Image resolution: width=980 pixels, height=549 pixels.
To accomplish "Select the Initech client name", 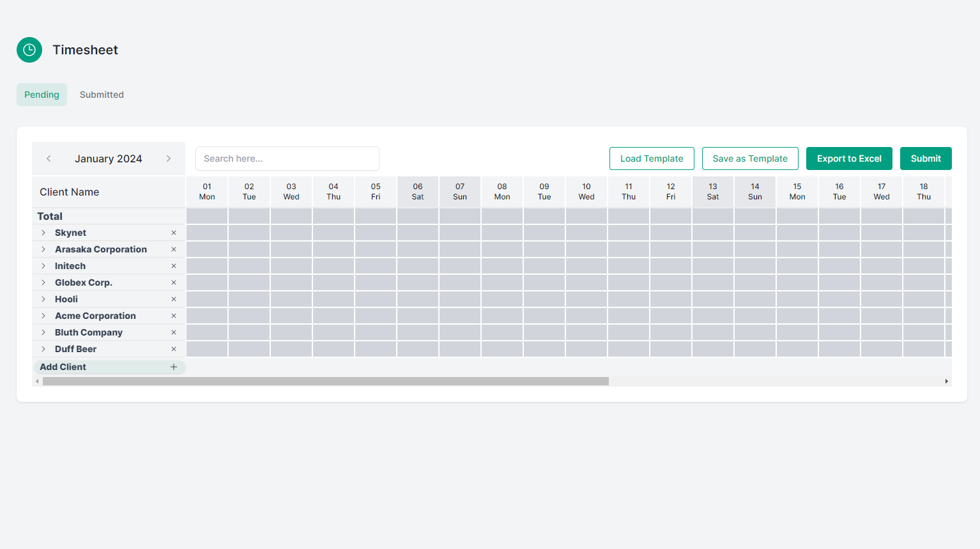I will click(70, 266).
